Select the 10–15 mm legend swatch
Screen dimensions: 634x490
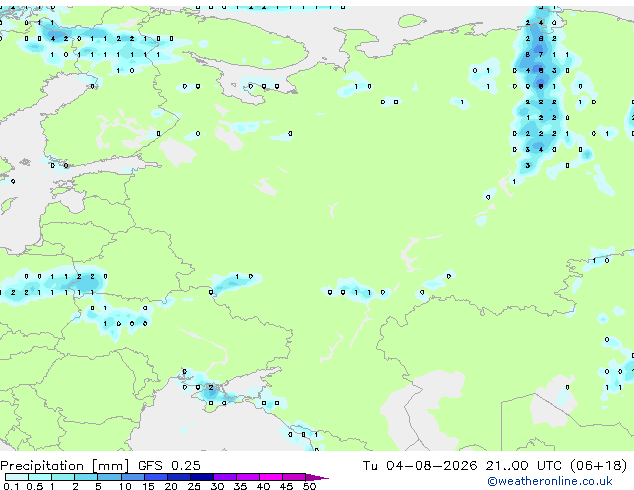tap(132, 477)
